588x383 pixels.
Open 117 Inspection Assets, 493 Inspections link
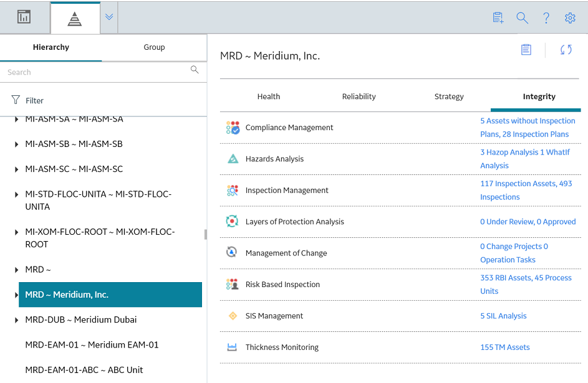(x=526, y=190)
